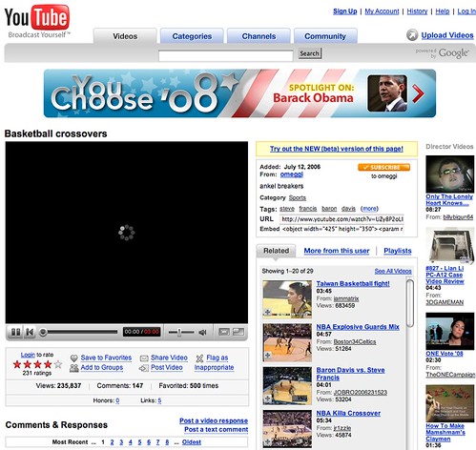Add Baron Davis vs. Steve Francis to QuickList
476x450 pixels.
268,399
